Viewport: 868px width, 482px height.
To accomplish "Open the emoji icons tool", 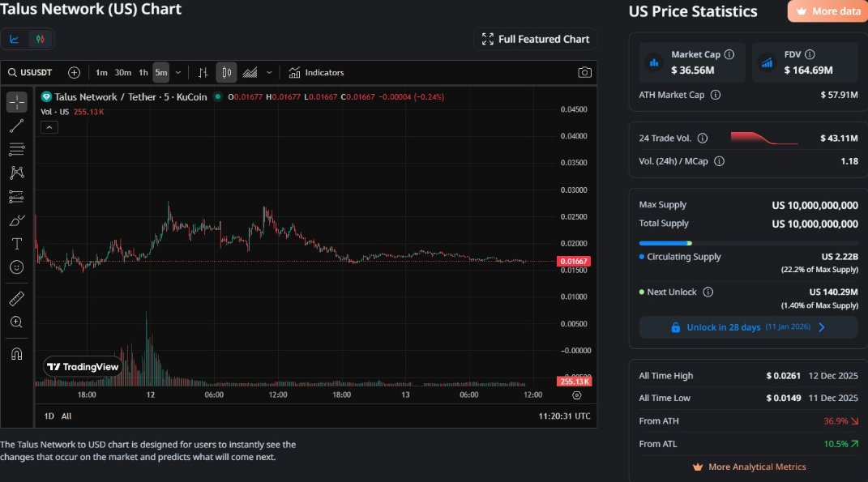I will click(x=17, y=267).
